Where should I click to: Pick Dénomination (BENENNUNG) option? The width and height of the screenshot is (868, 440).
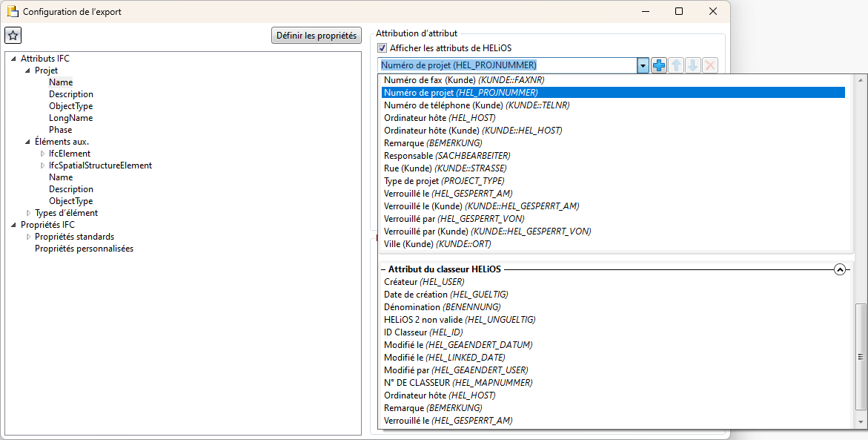613,307
